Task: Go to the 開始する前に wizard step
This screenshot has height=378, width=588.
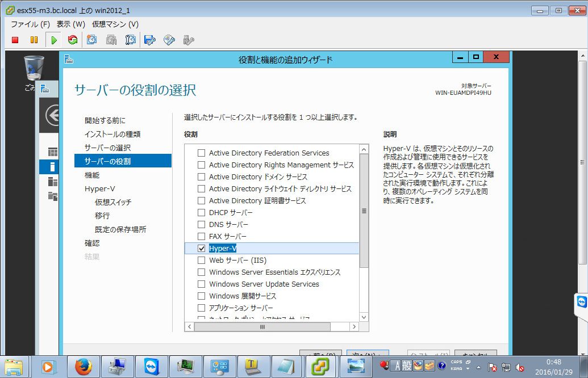Action: pyautogui.click(x=105, y=120)
